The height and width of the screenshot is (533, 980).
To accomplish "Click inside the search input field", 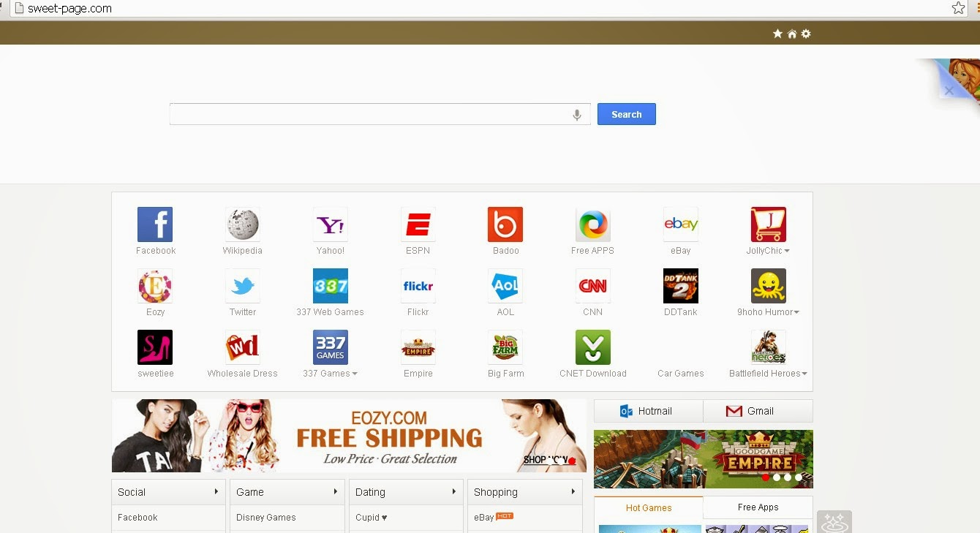I will click(380, 114).
